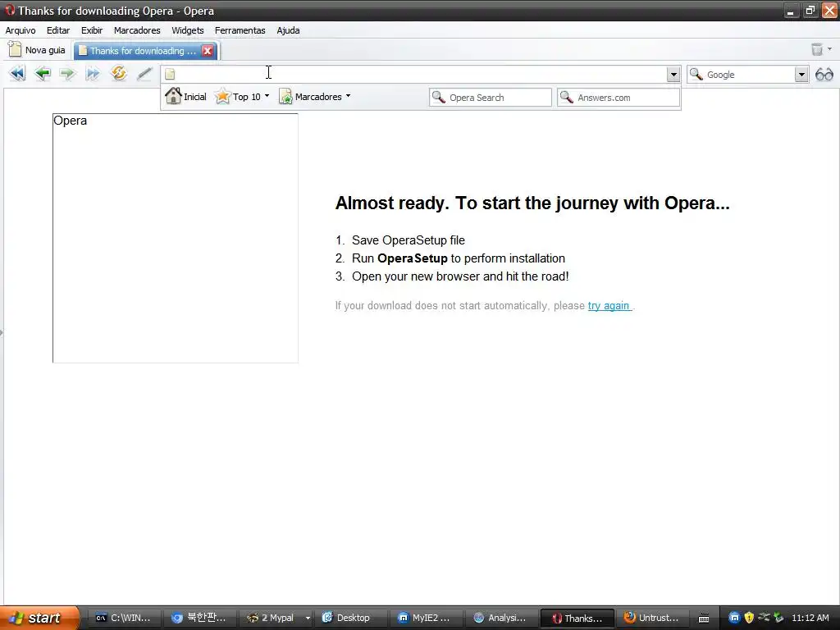Click the blue Maxthon tray icon
Viewport: 840px width, 630px height.
point(734,618)
